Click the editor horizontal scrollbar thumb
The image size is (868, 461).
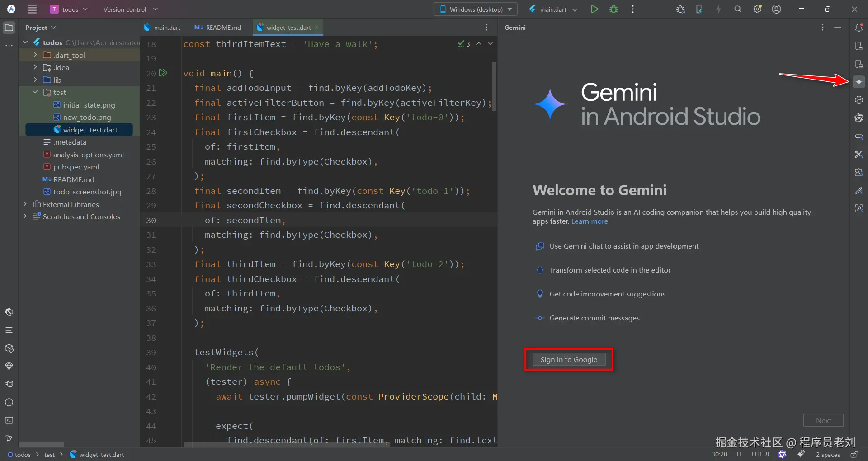(x=285, y=444)
